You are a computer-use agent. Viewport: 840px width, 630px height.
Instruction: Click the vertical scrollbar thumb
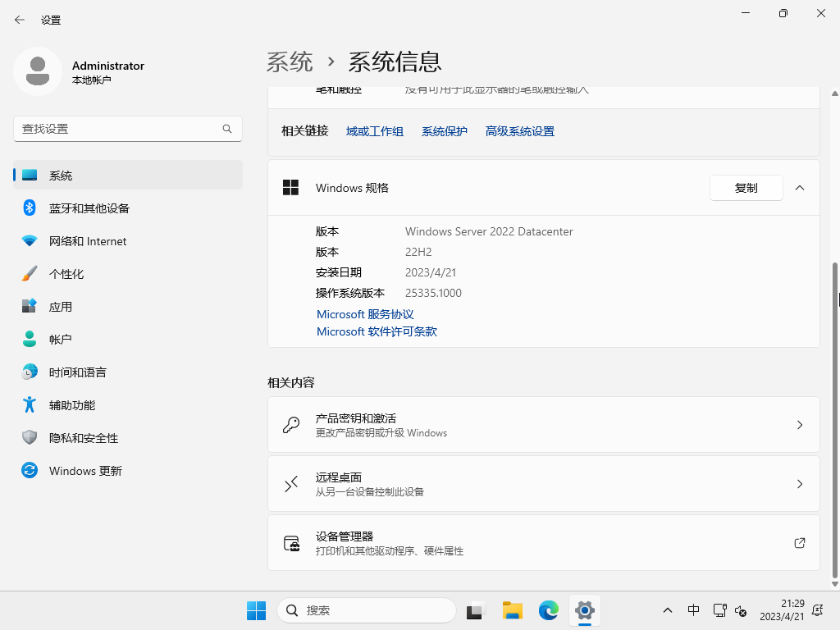pyautogui.click(x=834, y=419)
